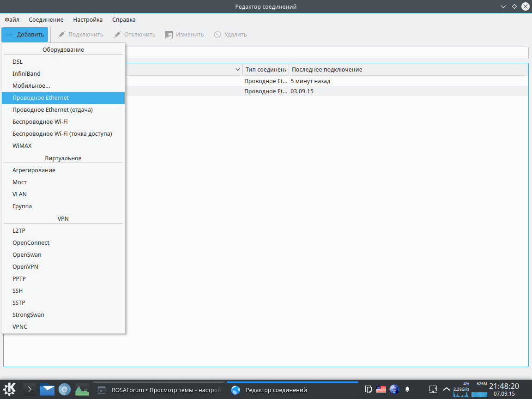
Task: Click the clipboard icon in system tray
Action: pyautogui.click(x=369, y=389)
